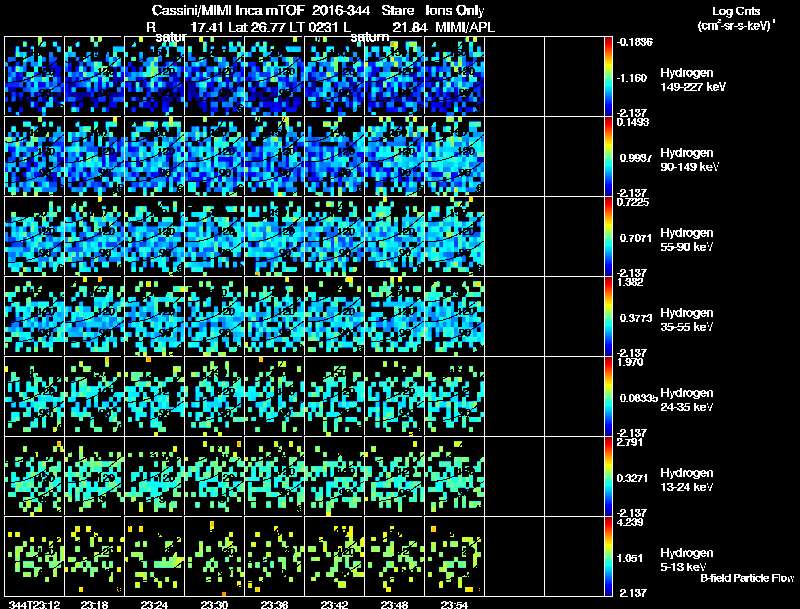Image resolution: width=800 pixels, height=609 pixels.
Task: Click the 21.84 L-shell value
Action: pyautogui.click(x=410, y=27)
